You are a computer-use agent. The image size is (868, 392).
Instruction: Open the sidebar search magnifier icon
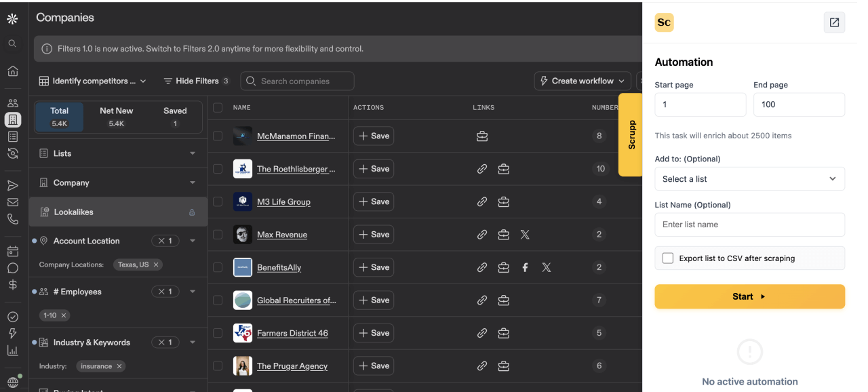click(x=12, y=43)
